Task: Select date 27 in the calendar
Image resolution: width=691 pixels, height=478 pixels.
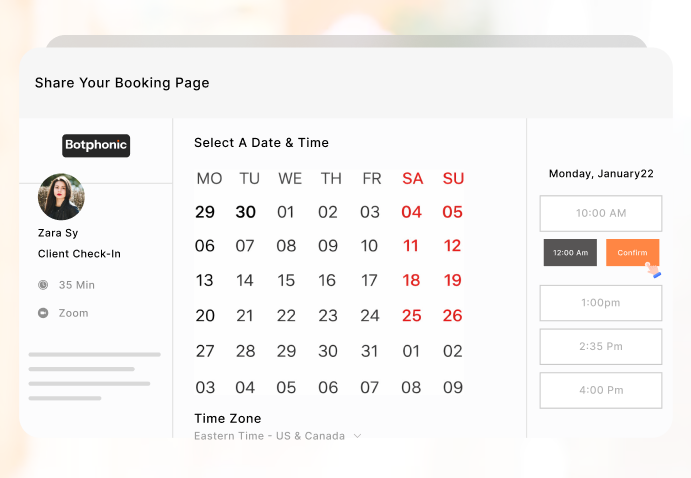Action: click(205, 351)
